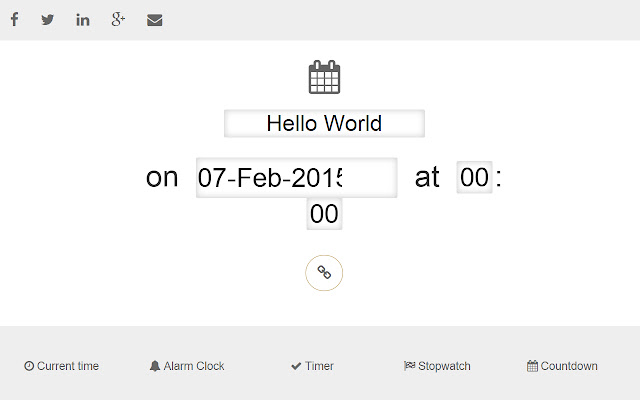Go to the Timer tab

pyautogui.click(x=319, y=366)
